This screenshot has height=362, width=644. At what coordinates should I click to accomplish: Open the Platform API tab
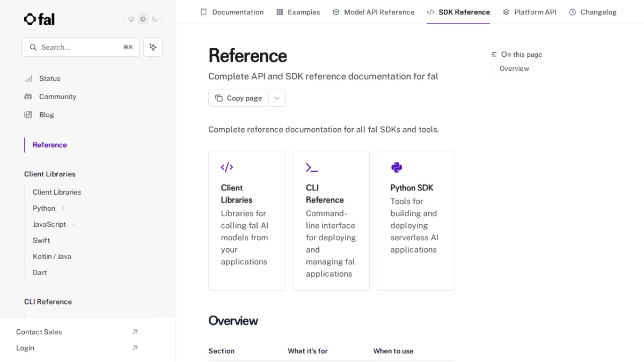pos(529,12)
